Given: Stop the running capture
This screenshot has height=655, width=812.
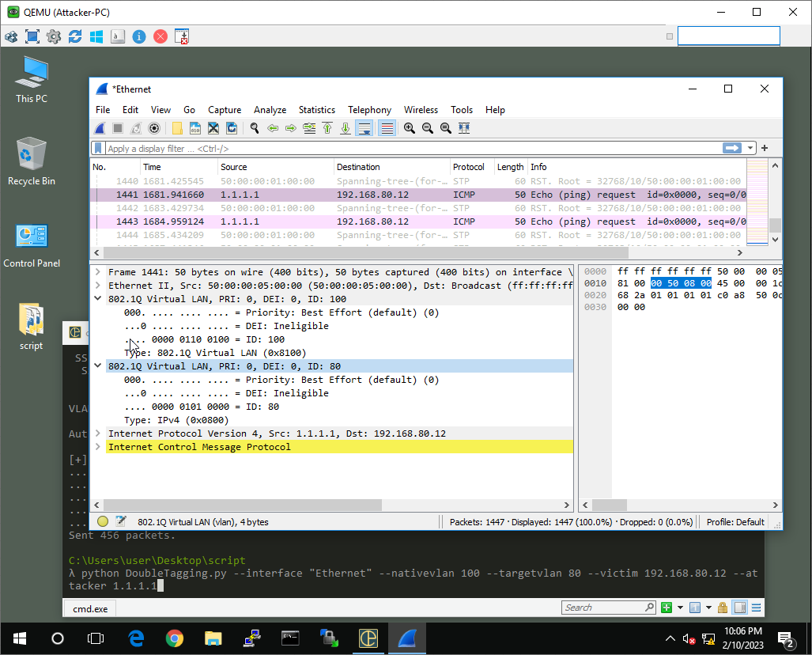Looking at the screenshot, I should [116, 127].
